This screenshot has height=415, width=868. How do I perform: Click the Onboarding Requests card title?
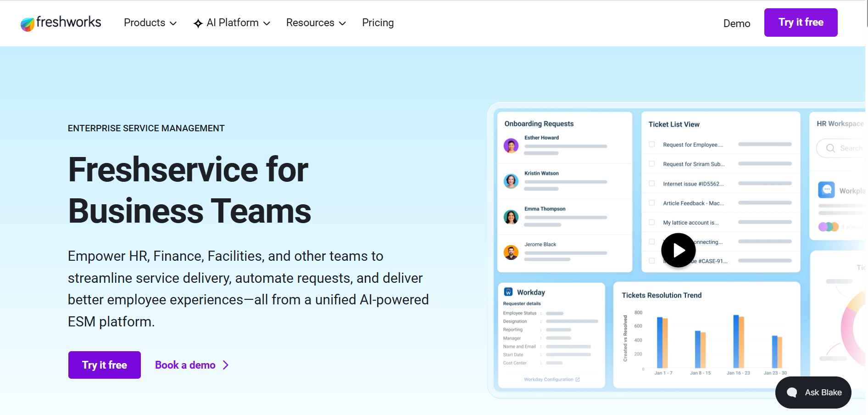tap(539, 123)
